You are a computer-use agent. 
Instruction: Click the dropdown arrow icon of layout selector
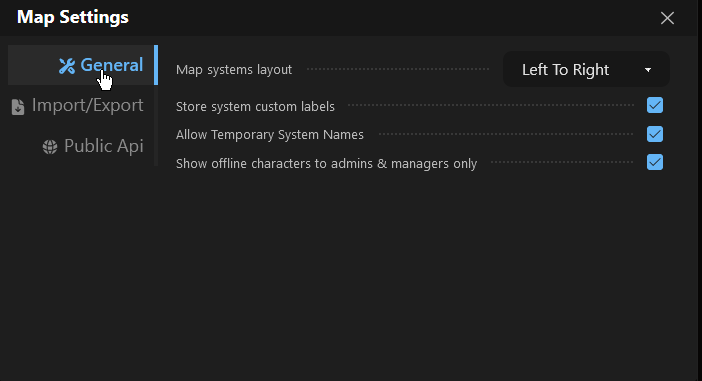[648, 70]
